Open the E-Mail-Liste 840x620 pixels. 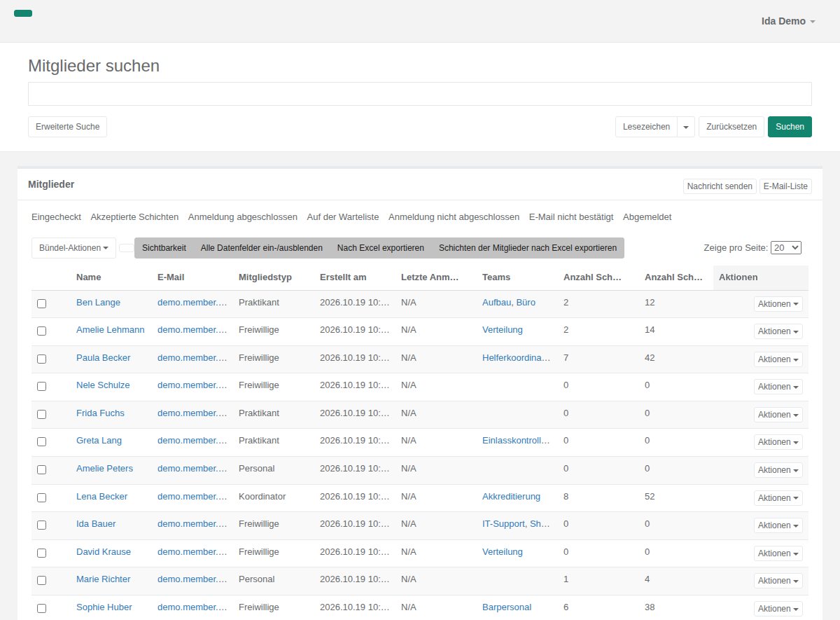point(785,186)
